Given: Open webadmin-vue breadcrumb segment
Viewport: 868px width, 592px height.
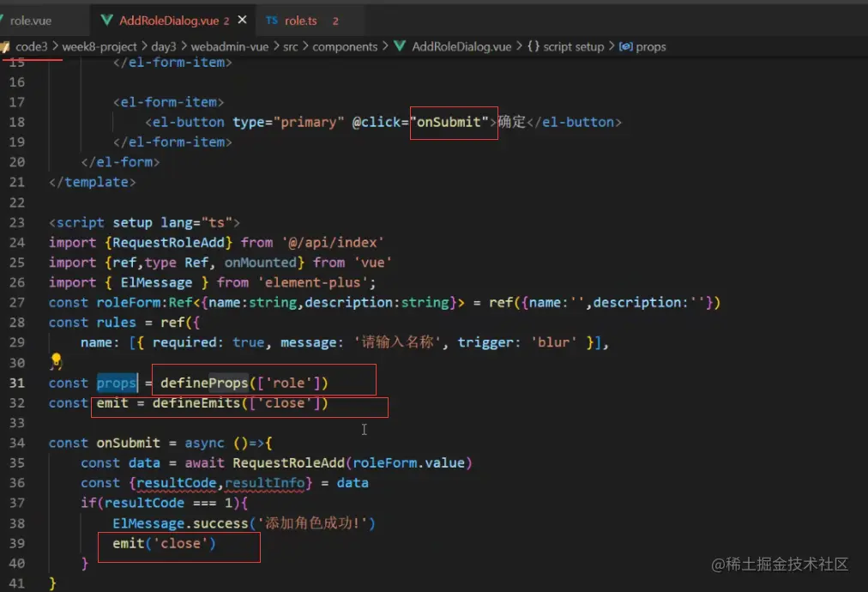Looking at the screenshot, I should pyautogui.click(x=230, y=46).
